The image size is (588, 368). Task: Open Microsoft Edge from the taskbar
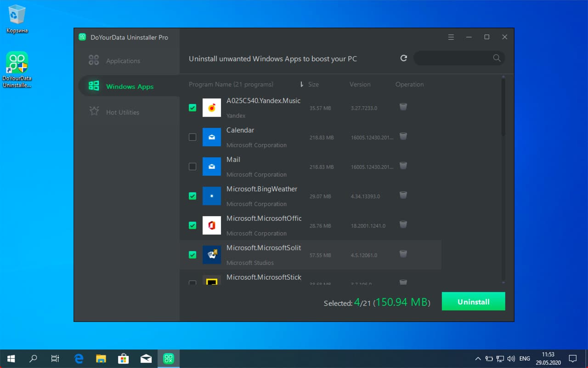[x=79, y=358]
